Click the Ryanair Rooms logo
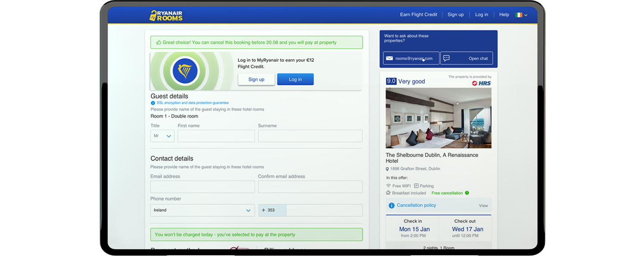This screenshot has height=276, width=644. click(x=166, y=16)
